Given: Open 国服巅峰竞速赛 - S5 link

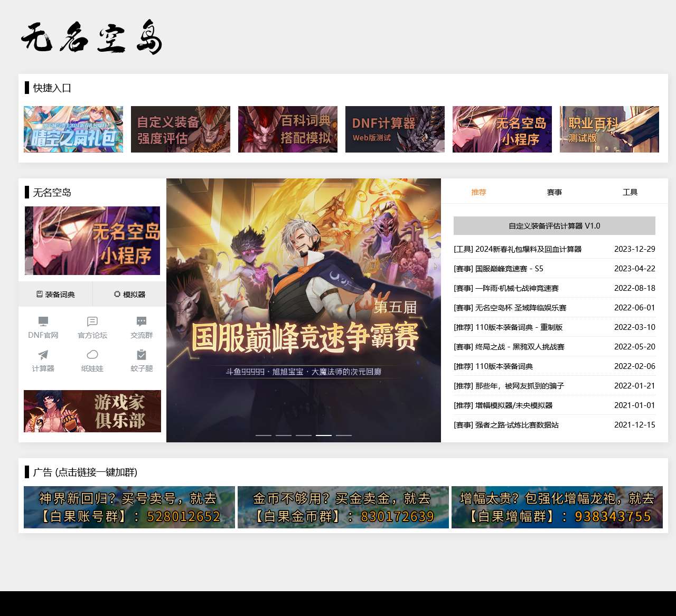Looking at the screenshot, I should [x=499, y=269].
